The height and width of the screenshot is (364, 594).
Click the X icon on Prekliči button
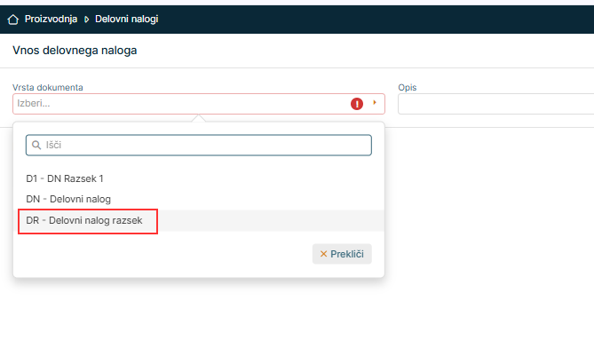click(323, 254)
